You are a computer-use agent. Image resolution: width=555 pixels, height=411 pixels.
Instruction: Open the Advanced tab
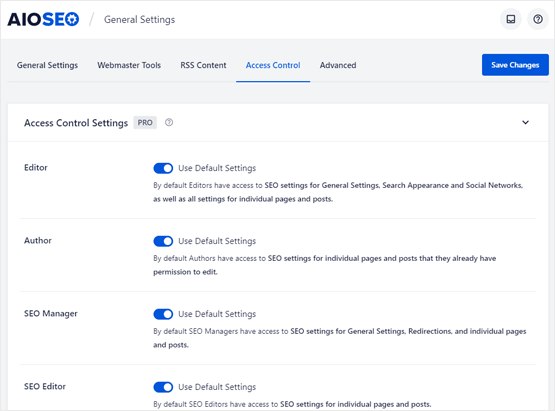tap(338, 65)
